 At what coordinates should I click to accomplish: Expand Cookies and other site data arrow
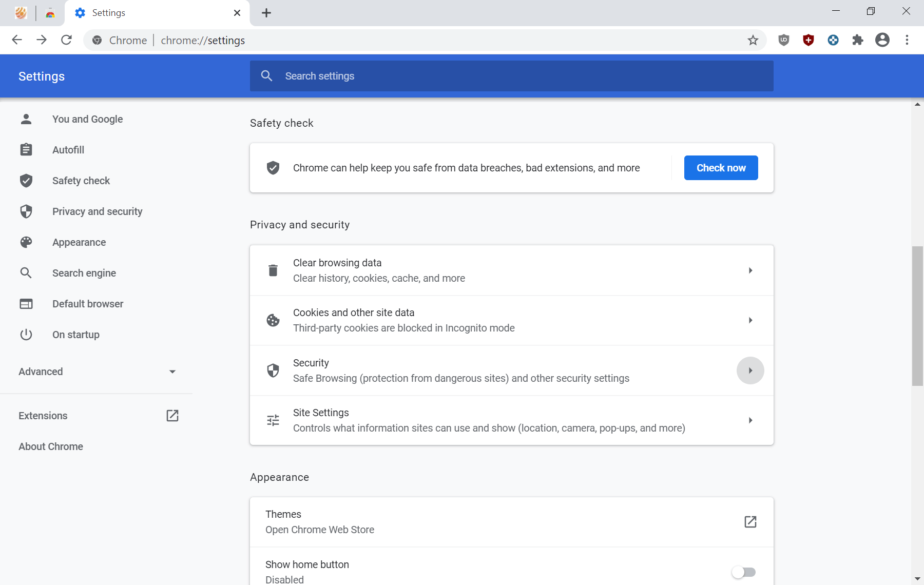tap(750, 320)
